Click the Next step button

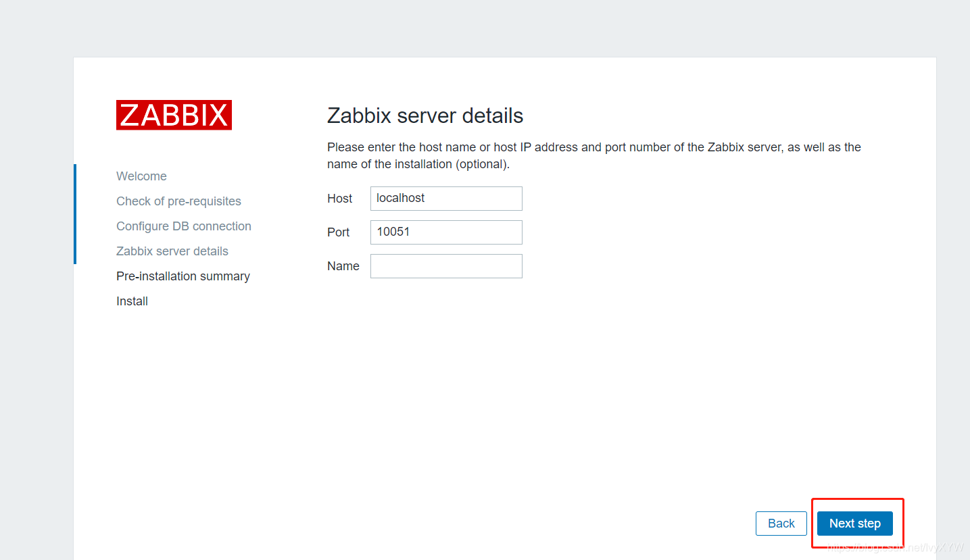point(854,524)
